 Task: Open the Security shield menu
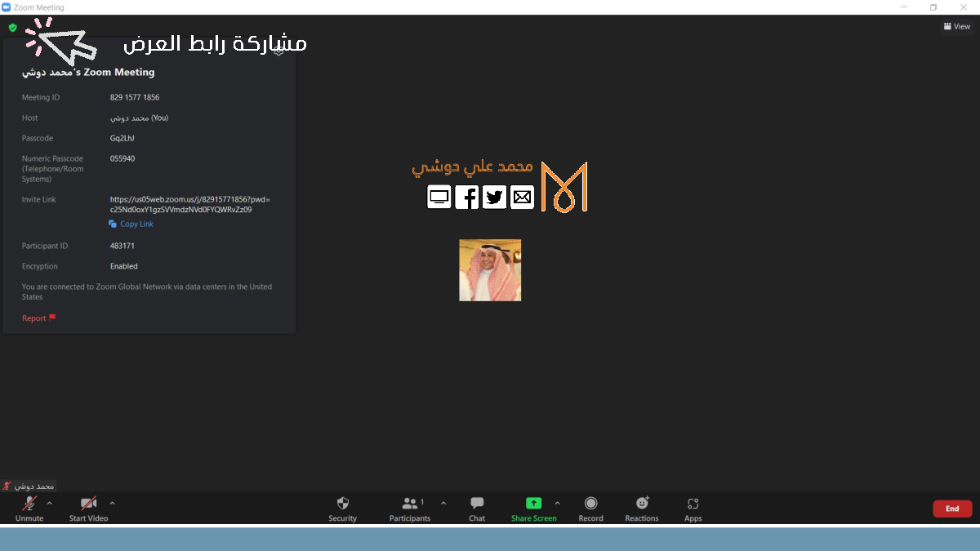tap(342, 504)
